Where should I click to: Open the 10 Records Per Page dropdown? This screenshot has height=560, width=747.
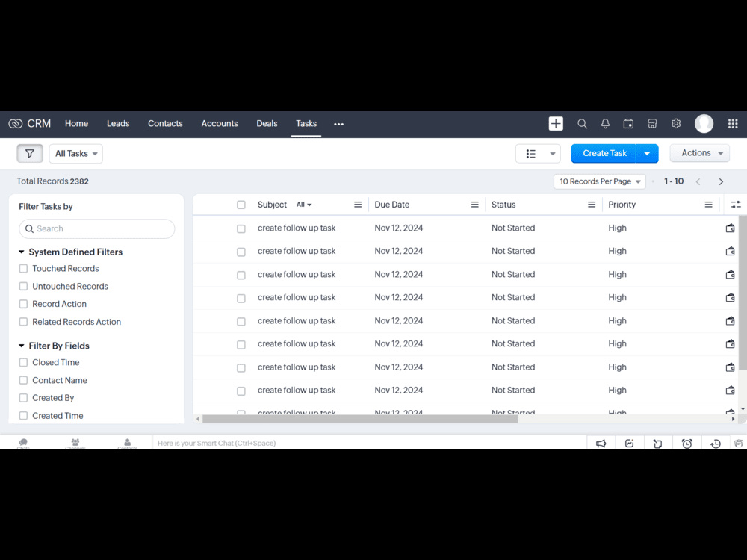coord(599,181)
